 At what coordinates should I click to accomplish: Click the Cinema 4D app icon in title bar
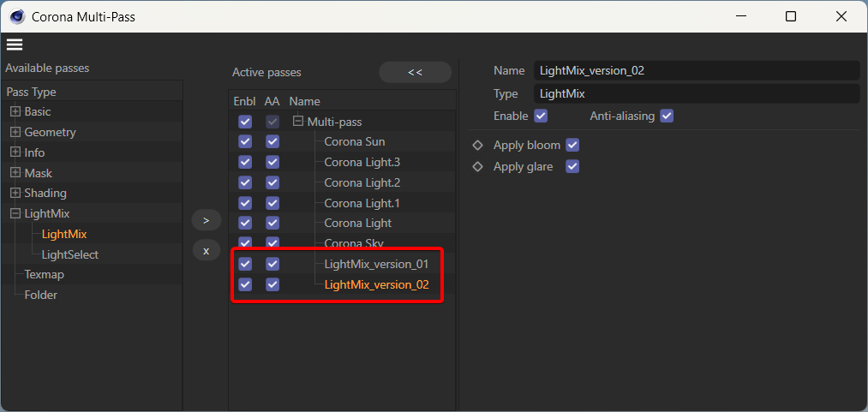click(x=17, y=16)
